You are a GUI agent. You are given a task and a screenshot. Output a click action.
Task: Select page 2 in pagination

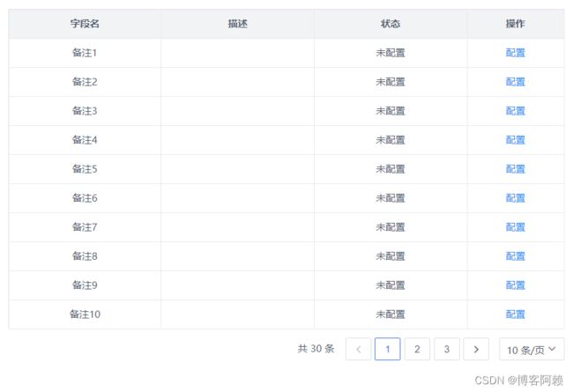[417, 349]
